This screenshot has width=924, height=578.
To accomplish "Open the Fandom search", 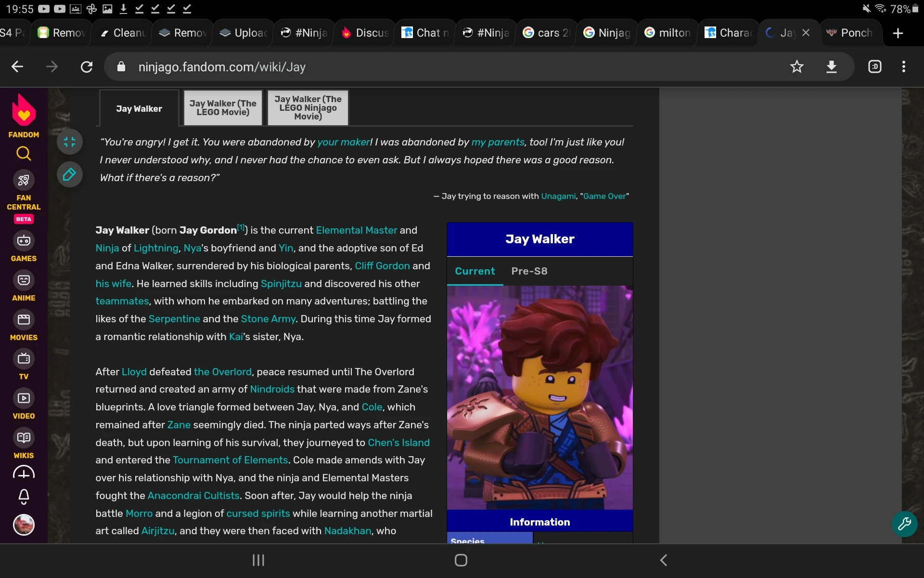I will point(23,154).
